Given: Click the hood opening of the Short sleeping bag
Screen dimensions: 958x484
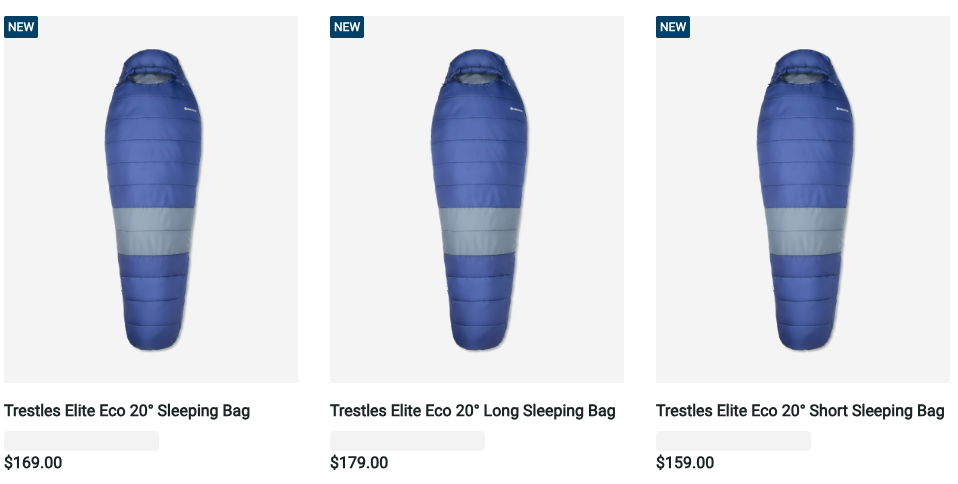Looking at the screenshot, I should (x=803, y=77).
